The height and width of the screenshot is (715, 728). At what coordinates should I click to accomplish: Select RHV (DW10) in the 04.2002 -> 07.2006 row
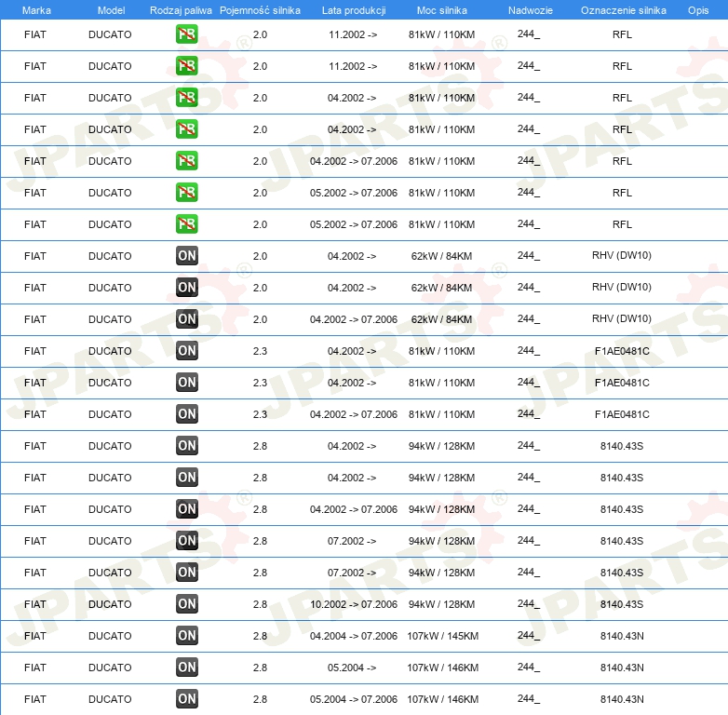pyautogui.click(x=622, y=318)
